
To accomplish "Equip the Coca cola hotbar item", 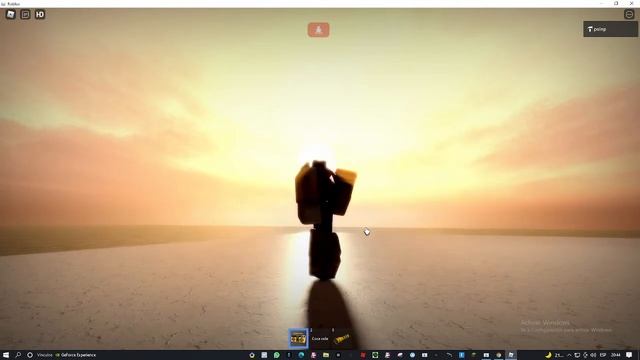I will (320, 338).
